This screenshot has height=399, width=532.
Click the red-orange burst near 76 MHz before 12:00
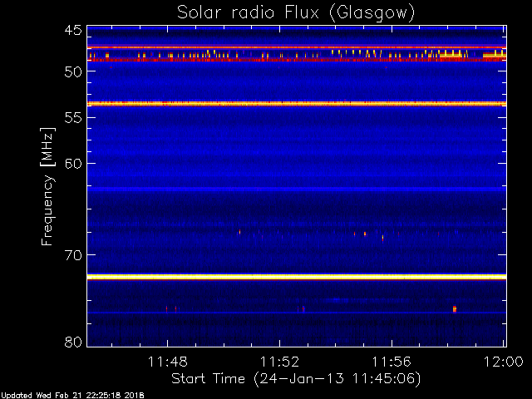point(455,308)
